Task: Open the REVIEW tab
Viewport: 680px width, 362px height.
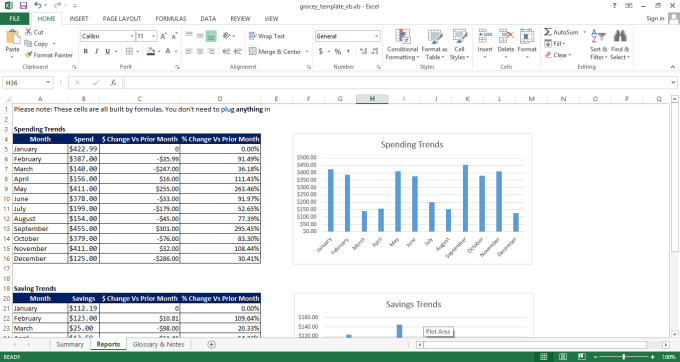Action: coord(240,19)
